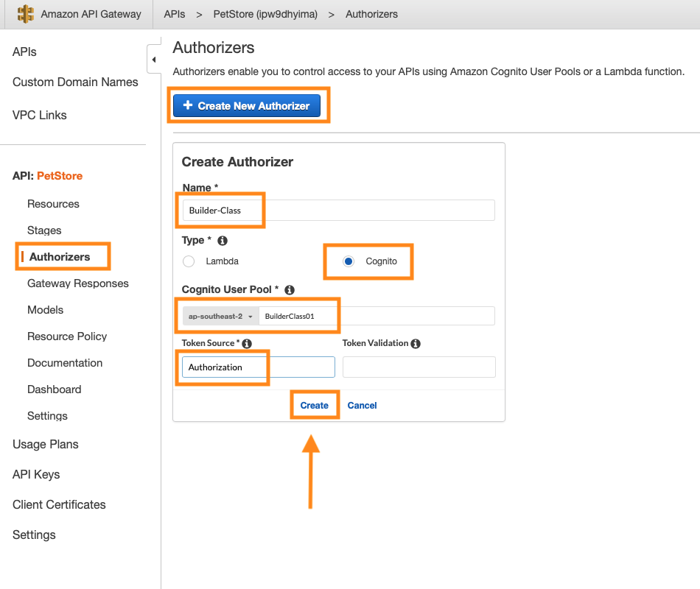This screenshot has width=700, height=589.
Task: Click the PetStore API name in sidebar
Action: [x=60, y=176]
